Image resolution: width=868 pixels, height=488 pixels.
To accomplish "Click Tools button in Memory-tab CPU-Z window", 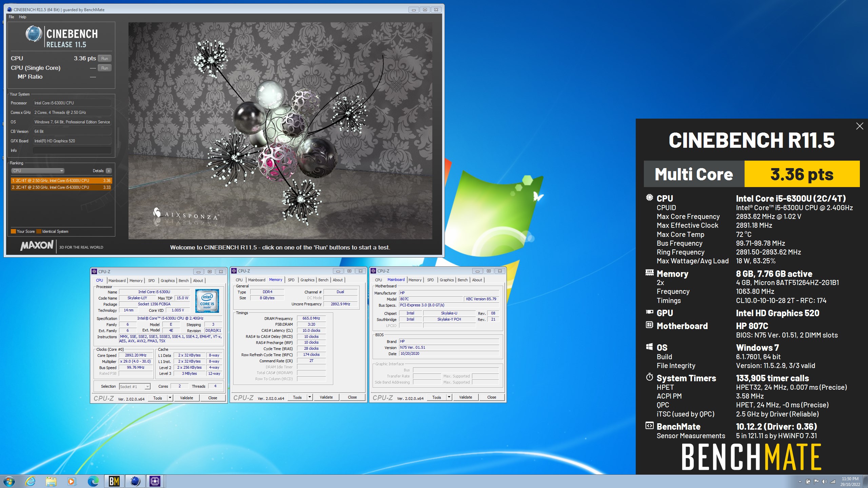I will (297, 397).
